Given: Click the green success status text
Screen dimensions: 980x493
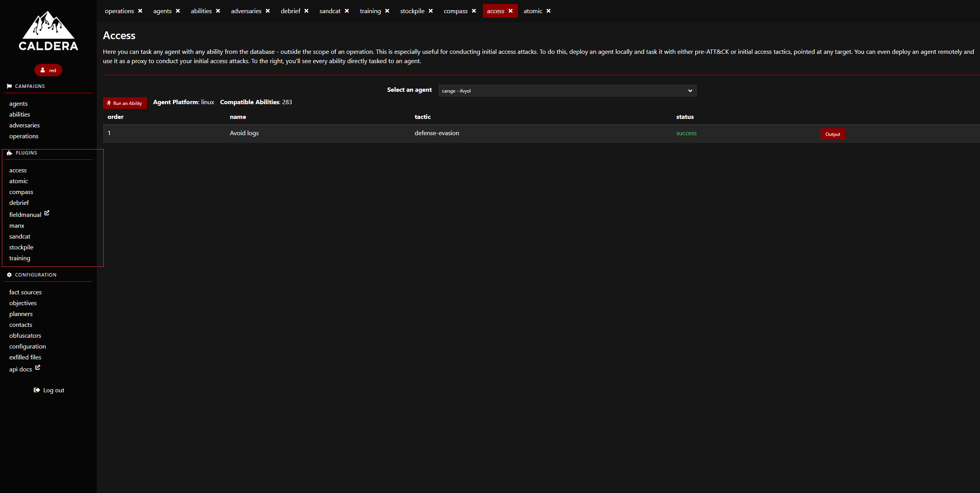Looking at the screenshot, I should (x=686, y=133).
